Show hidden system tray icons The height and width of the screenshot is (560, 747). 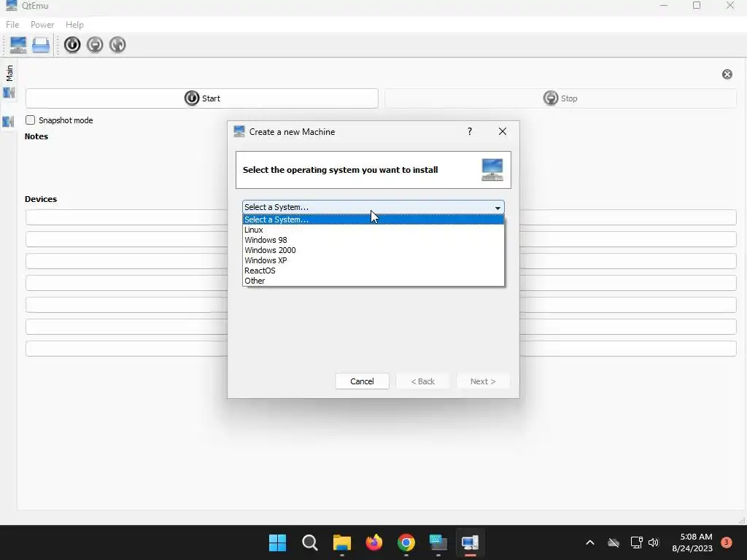click(x=589, y=542)
